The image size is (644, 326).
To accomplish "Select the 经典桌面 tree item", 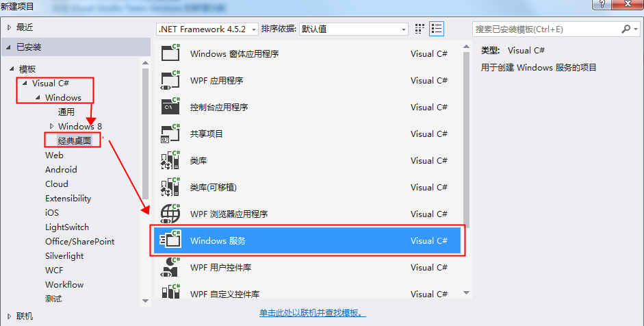I will click(75, 140).
